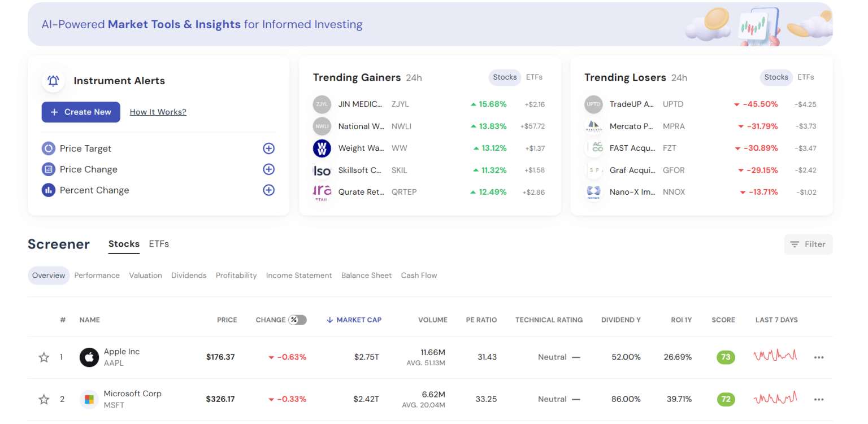Click the Microsoft Corp logo
Screen dimensions: 868x424
pyautogui.click(x=89, y=400)
